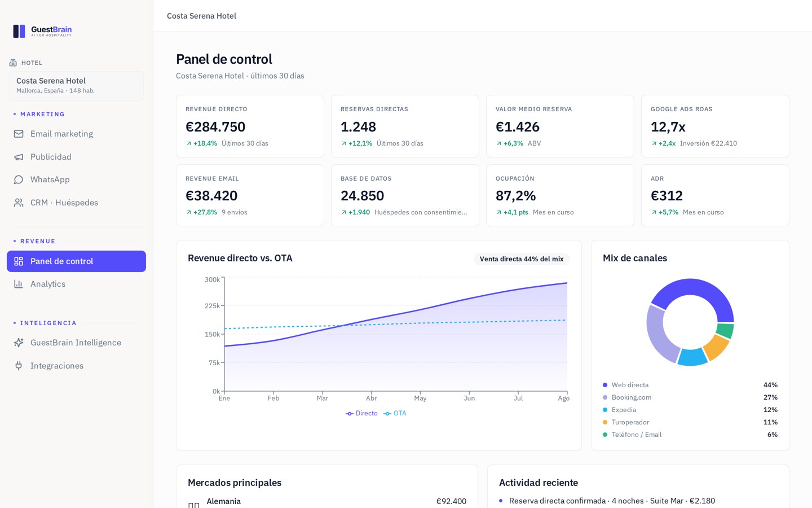Click the trend arrow icon for ADR
812x508 pixels.
tap(654, 212)
